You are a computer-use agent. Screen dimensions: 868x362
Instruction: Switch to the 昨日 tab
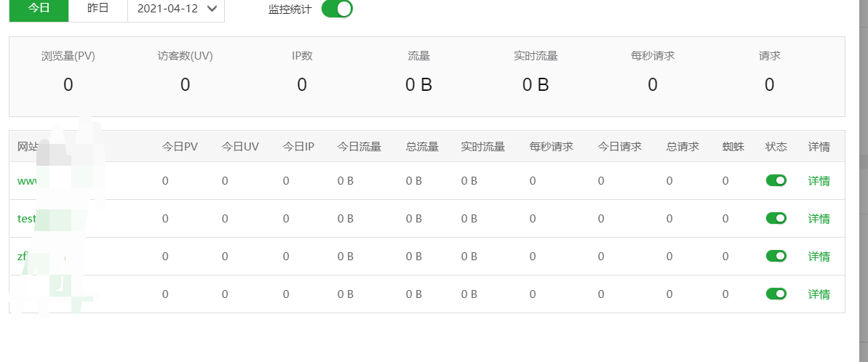click(x=98, y=9)
